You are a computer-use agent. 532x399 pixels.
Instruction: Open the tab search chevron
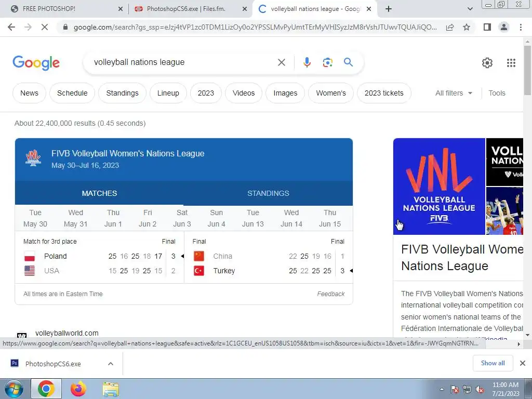point(470,9)
